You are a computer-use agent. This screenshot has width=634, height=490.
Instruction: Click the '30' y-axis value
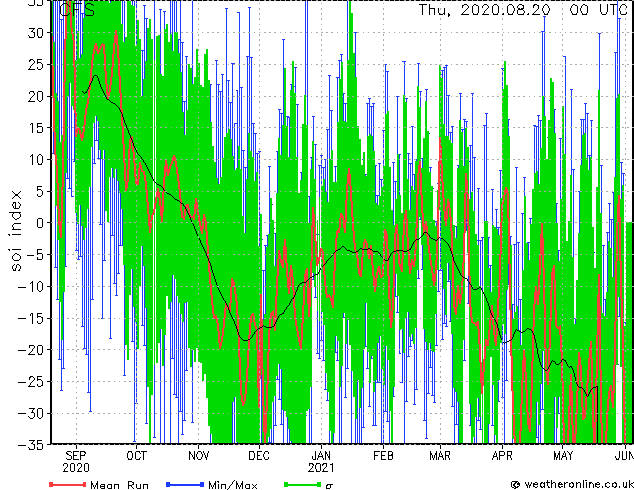[x=36, y=33]
